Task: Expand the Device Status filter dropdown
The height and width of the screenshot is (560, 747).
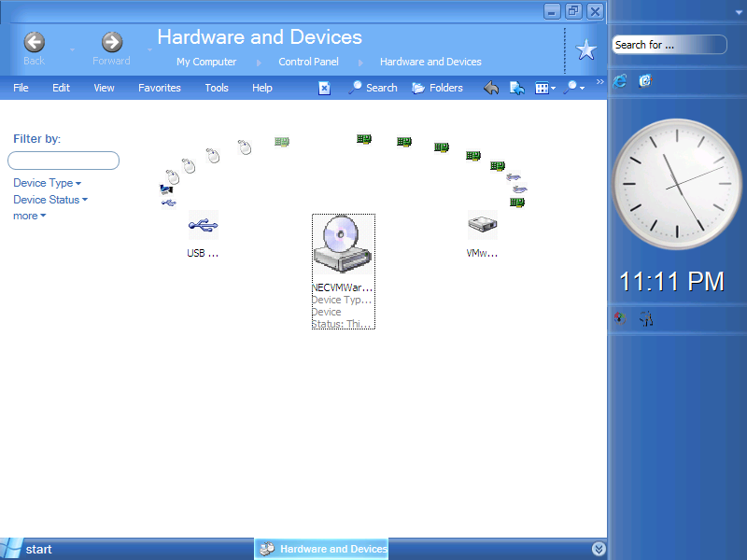Action: (x=50, y=200)
